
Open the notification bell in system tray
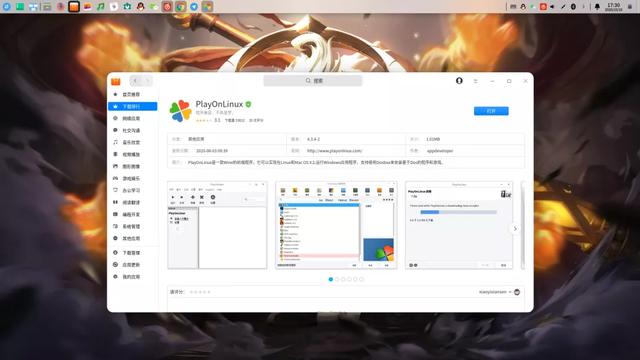[597, 7]
